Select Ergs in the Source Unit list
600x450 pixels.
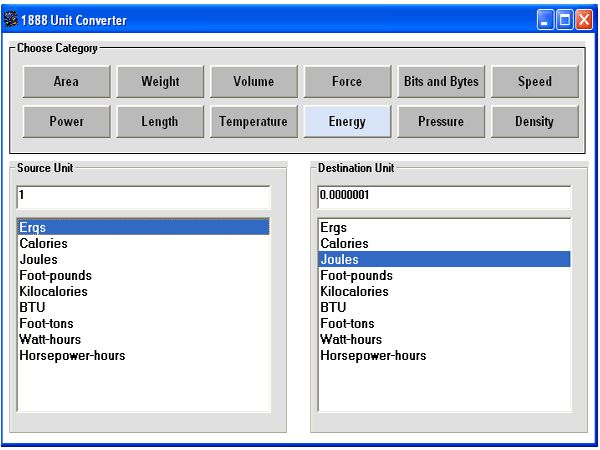[x=143, y=227]
